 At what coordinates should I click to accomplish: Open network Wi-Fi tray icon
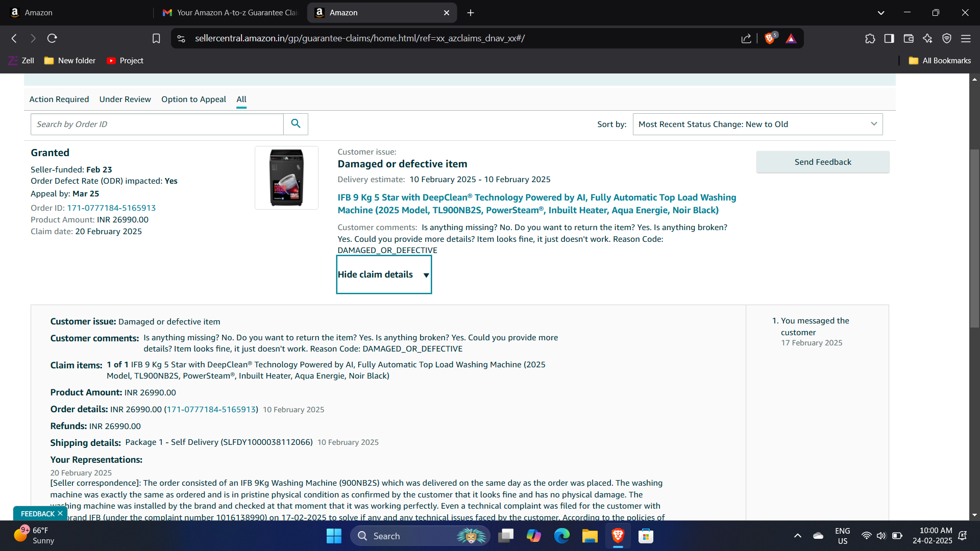click(x=866, y=536)
